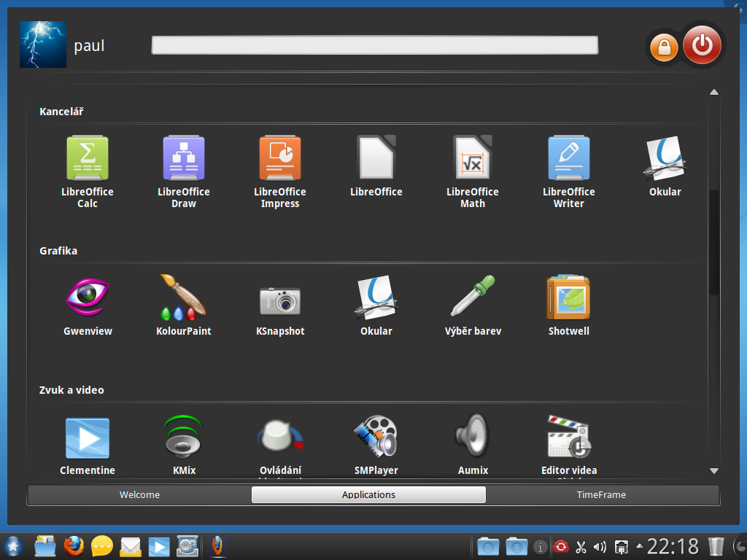Viewport: 747px width, 560px height.
Task: Click the 22:18 panel clock
Action: [673, 546]
